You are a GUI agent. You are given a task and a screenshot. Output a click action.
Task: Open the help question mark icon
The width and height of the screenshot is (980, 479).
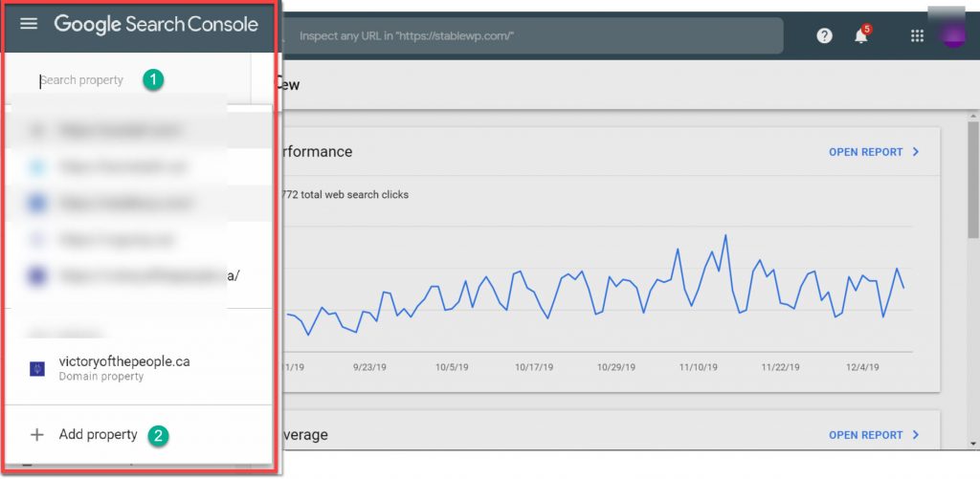(x=824, y=36)
